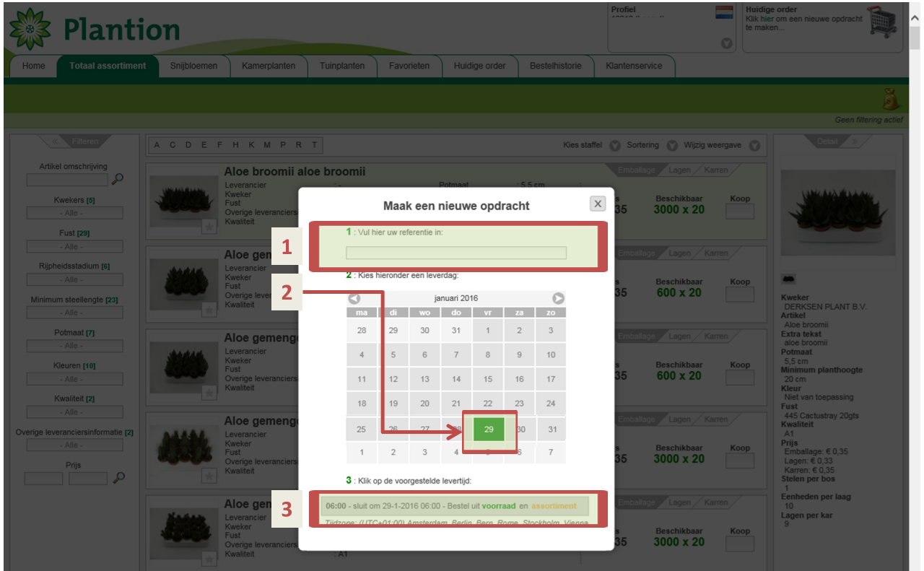924x571 pixels.
Task: Filter list by letter K
Action: [251, 145]
